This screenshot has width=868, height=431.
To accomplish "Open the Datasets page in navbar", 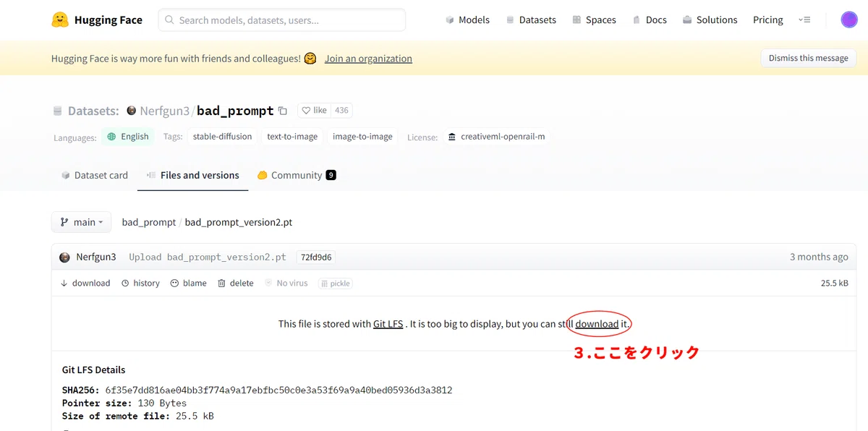I will (531, 20).
